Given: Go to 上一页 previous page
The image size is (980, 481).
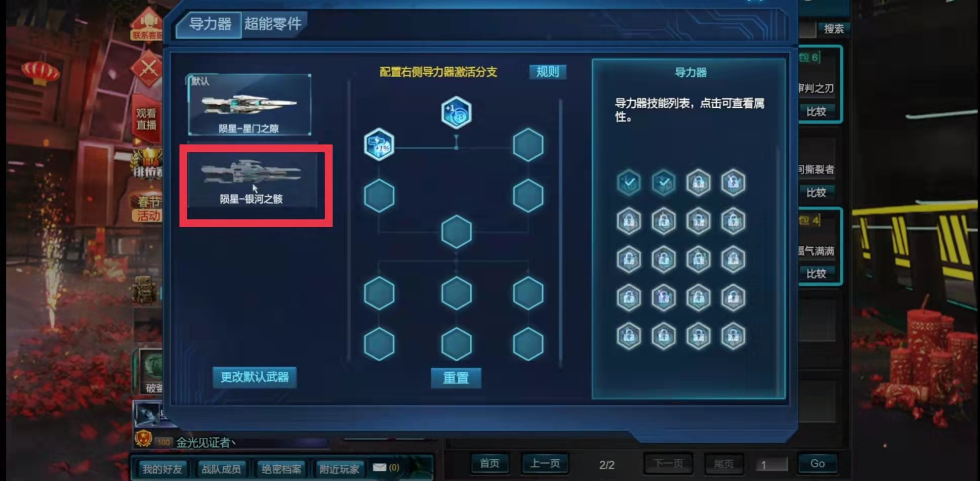Looking at the screenshot, I should (545, 463).
